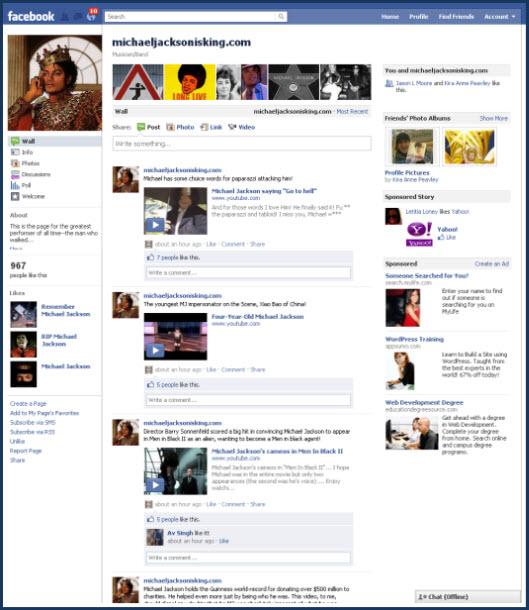The width and height of the screenshot is (529, 610).
Task: Click Add to My Page's Favorites
Action: pos(44,413)
